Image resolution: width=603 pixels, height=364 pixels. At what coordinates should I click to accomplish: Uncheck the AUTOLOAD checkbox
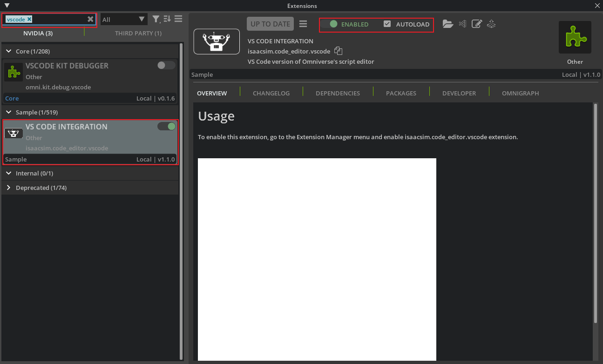click(x=387, y=24)
